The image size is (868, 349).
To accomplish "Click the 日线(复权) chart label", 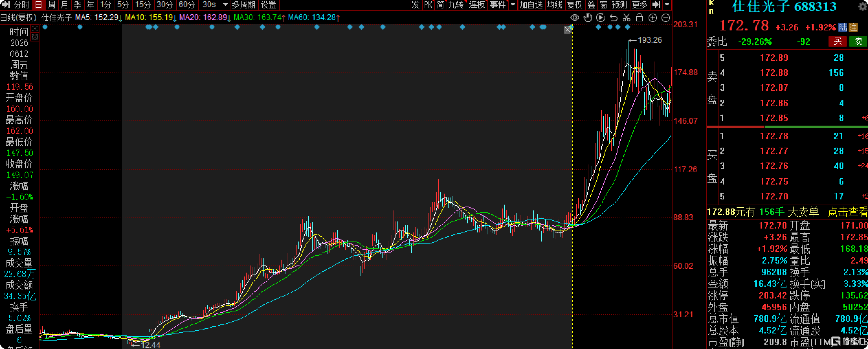I will point(18,17).
